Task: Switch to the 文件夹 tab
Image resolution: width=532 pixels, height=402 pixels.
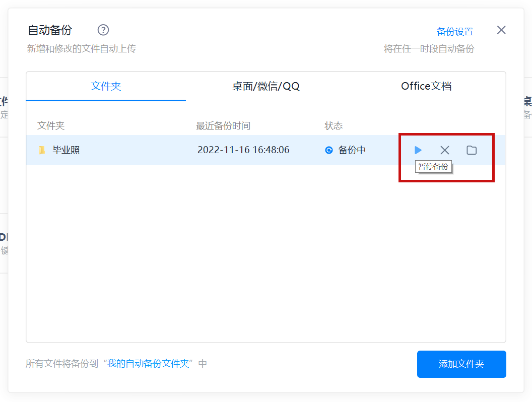Action: [x=106, y=86]
